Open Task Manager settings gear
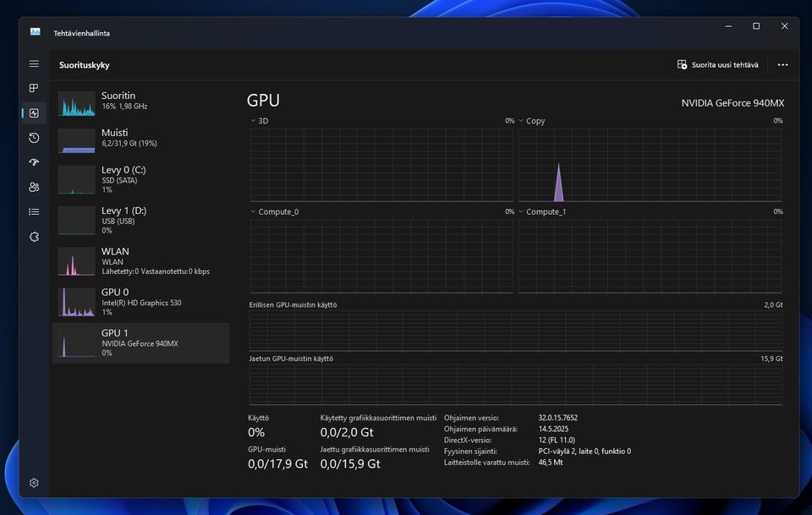The image size is (812, 515). click(x=34, y=483)
